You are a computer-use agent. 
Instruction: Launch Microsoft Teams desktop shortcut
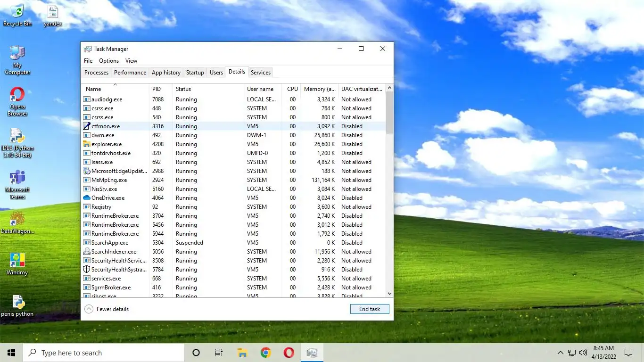[x=17, y=184]
